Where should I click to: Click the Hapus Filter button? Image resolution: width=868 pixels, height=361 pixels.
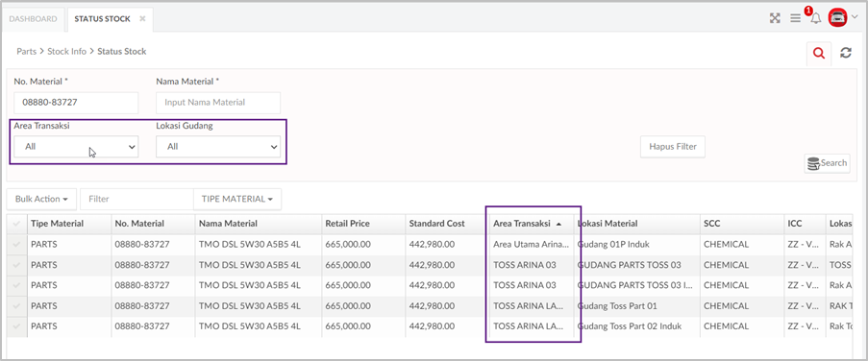[x=673, y=147]
